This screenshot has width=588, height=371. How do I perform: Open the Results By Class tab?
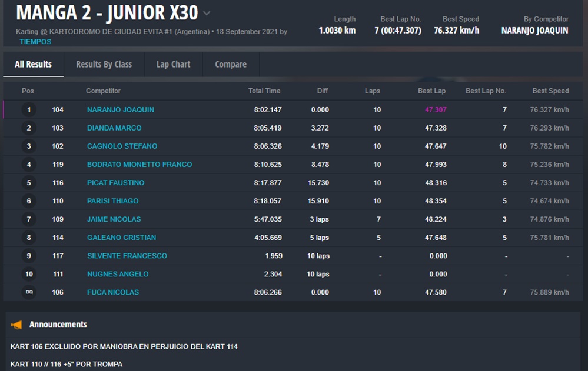pyautogui.click(x=104, y=65)
